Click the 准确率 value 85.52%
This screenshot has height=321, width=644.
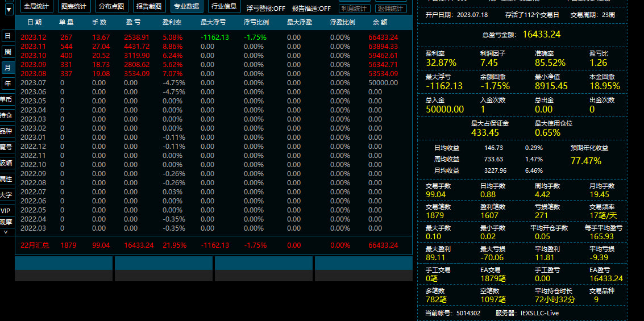point(550,63)
